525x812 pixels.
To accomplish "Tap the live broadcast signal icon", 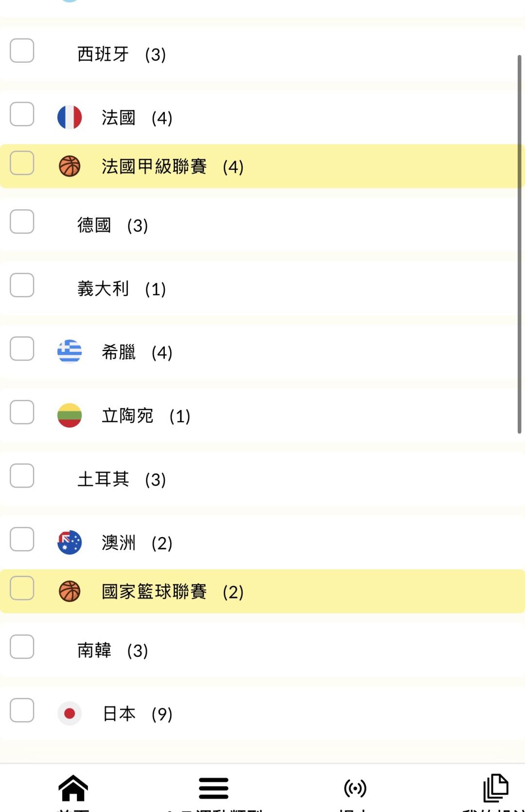I will pos(355,788).
